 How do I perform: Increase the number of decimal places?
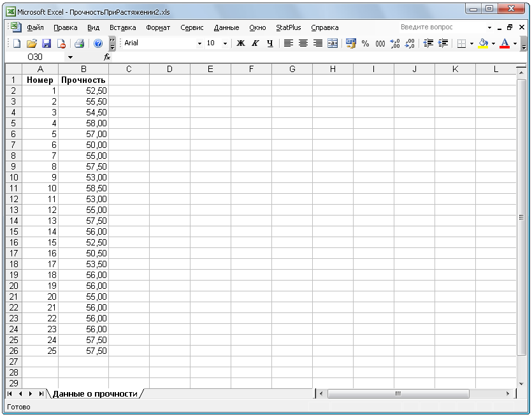pos(395,43)
